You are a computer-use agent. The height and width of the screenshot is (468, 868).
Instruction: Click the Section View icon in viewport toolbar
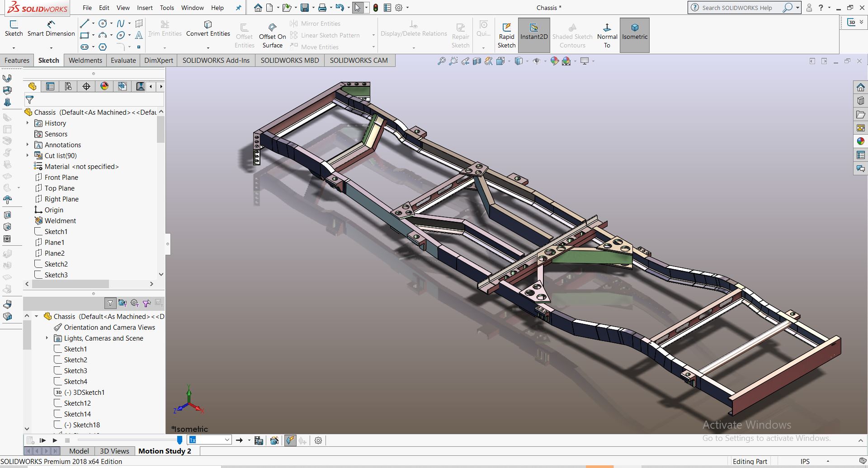point(477,61)
